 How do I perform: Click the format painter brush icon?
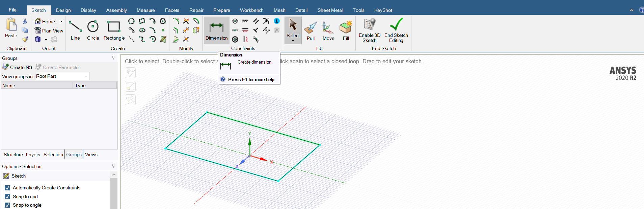tap(25, 39)
